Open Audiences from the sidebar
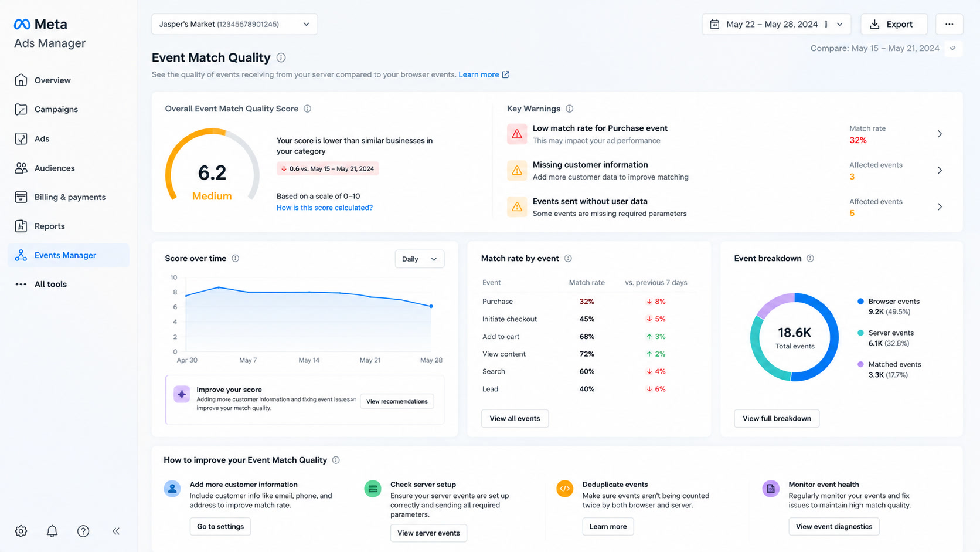 point(69,168)
